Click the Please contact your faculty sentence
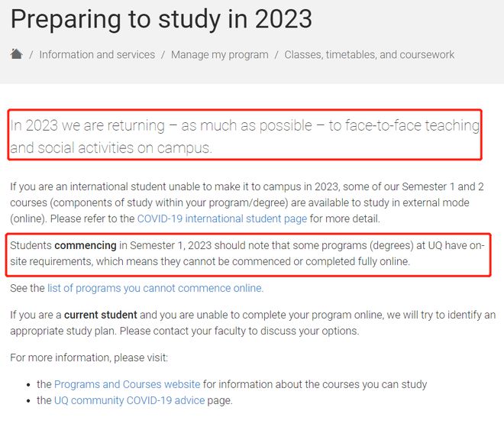The image size is (504, 427). (239, 331)
